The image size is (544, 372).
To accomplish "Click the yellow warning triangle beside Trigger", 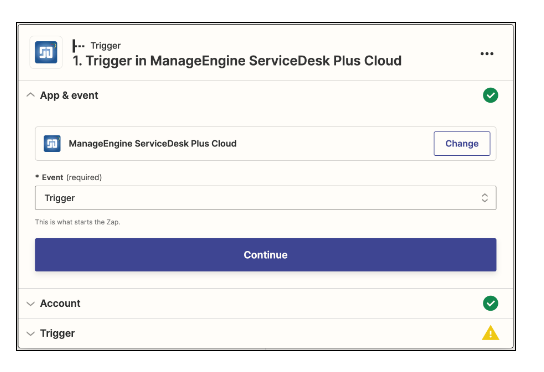I will pyautogui.click(x=490, y=333).
